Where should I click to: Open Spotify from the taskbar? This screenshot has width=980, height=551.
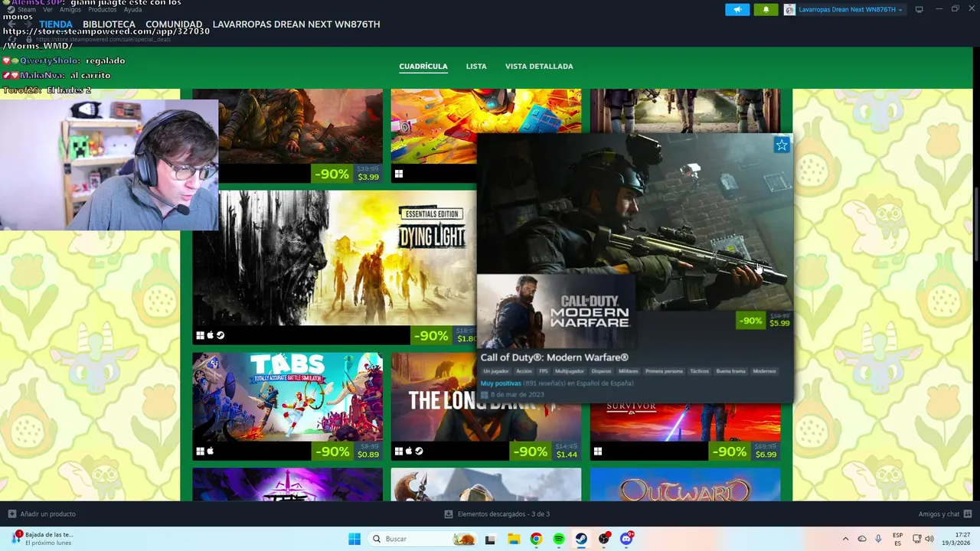[559, 539]
